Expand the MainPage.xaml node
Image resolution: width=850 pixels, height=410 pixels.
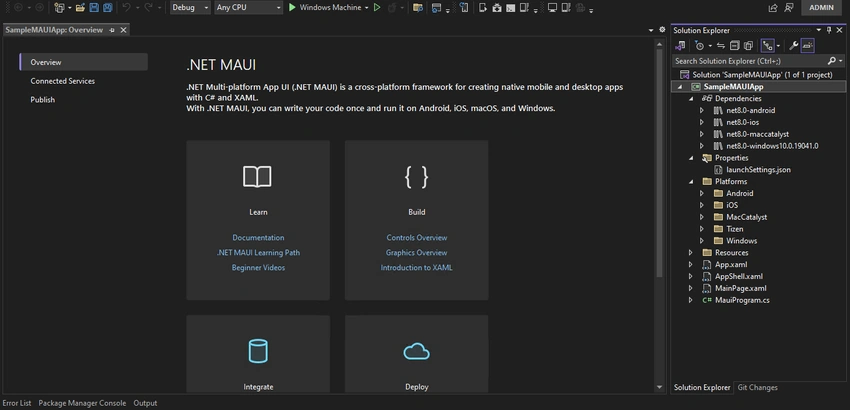click(691, 289)
